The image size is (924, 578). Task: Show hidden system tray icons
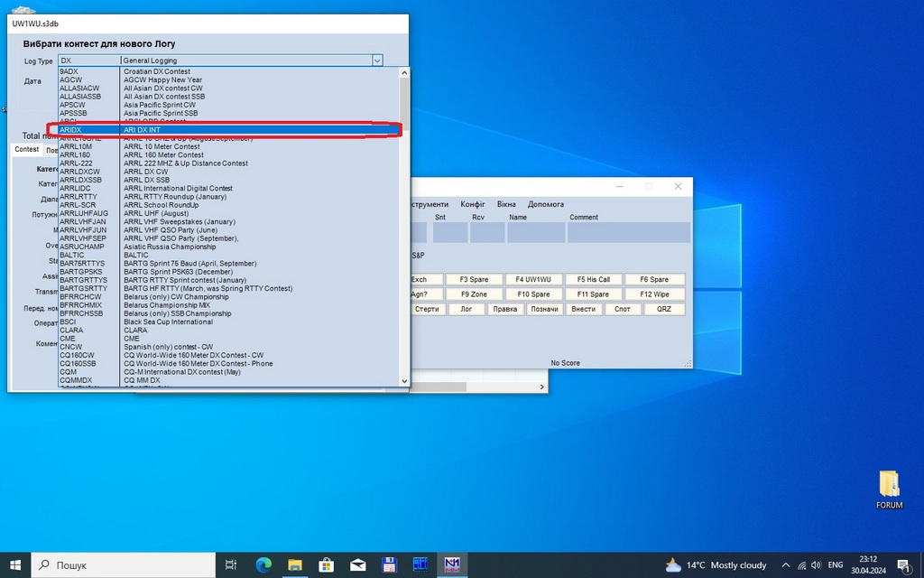786,565
